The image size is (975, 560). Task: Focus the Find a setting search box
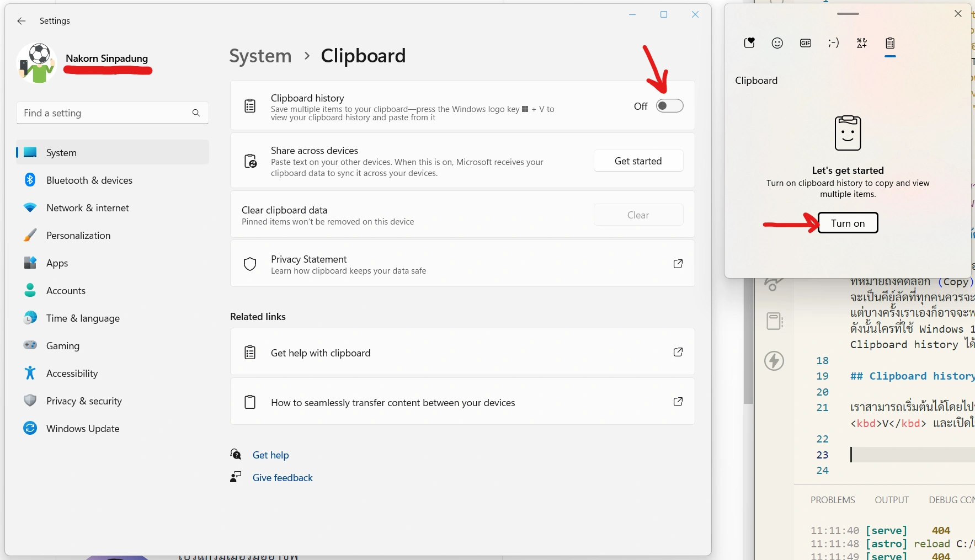[x=113, y=113]
